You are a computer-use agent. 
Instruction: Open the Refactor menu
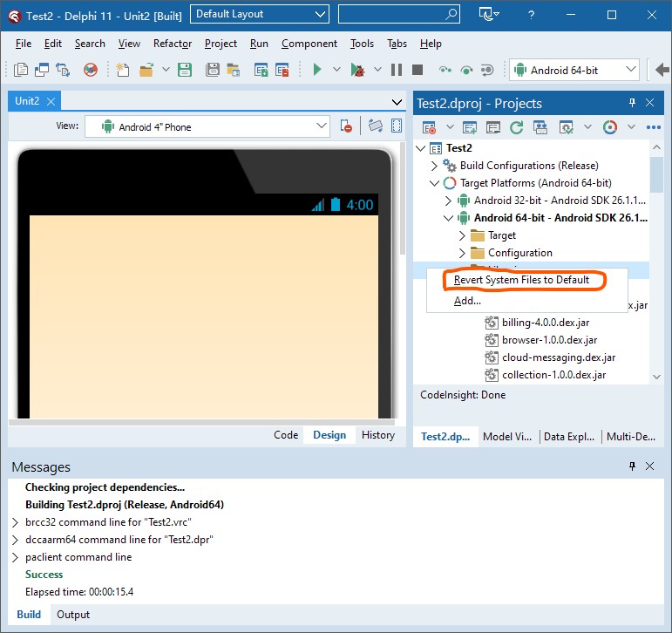(173, 44)
